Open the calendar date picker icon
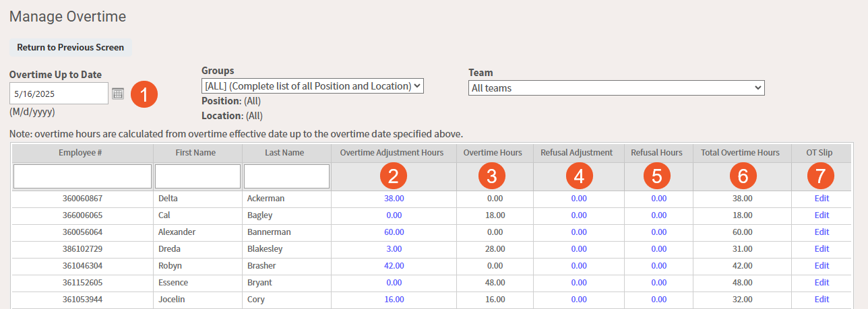 [118, 94]
